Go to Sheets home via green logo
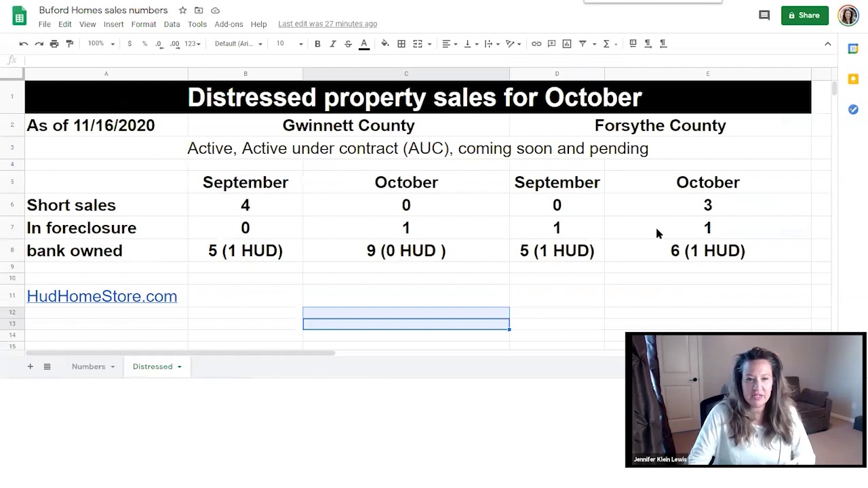 pos(19,16)
